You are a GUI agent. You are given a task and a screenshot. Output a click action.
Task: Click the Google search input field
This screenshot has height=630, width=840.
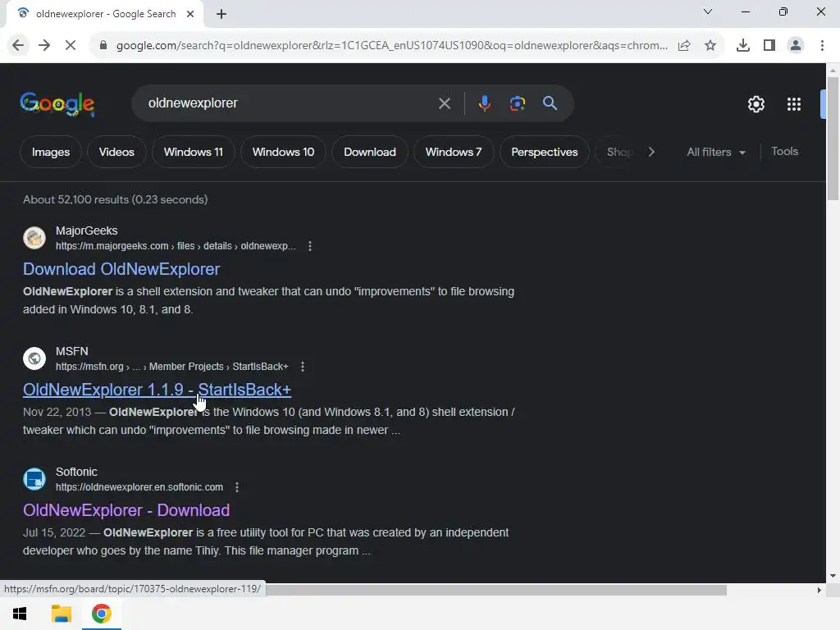click(290, 103)
